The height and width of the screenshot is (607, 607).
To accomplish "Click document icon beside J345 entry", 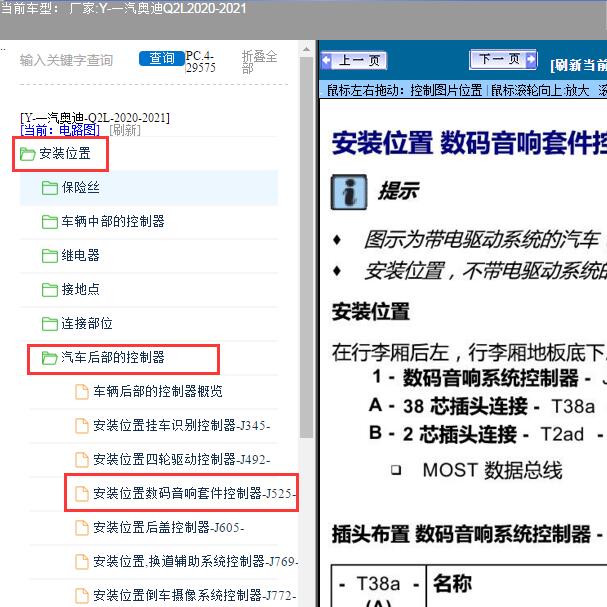I will [82, 426].
